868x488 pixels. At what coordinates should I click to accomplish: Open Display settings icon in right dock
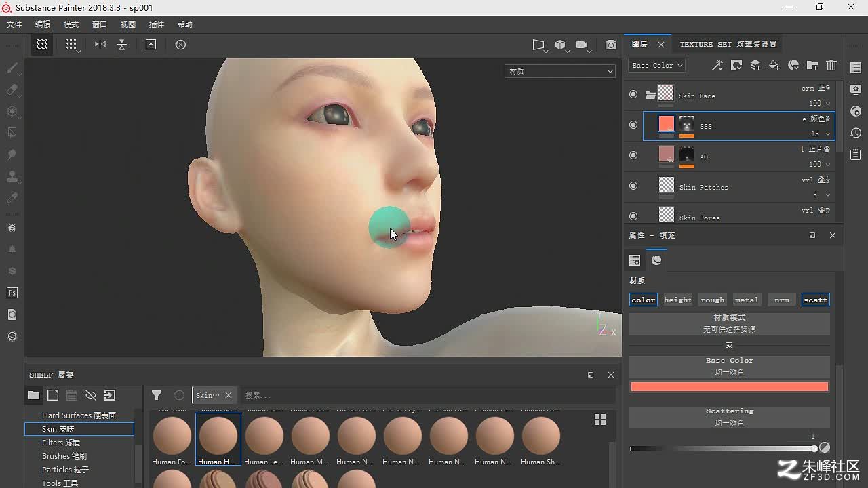(x=856, y=89)
